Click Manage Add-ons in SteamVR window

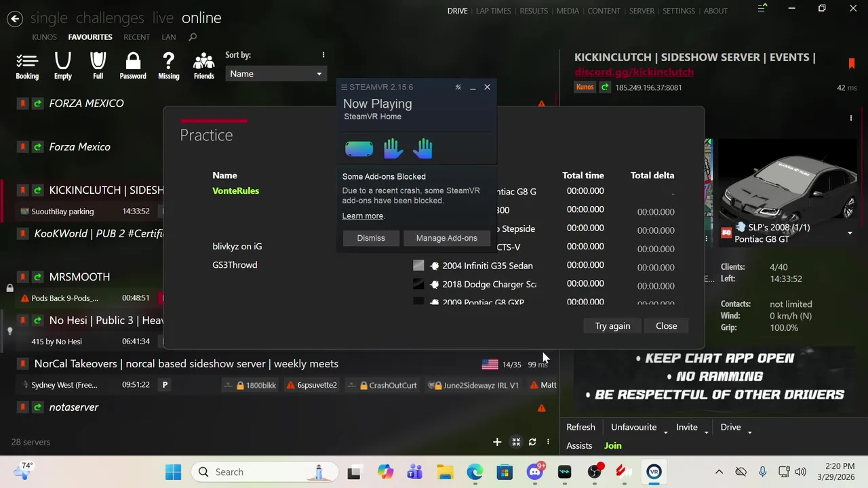(x=447, y=238)
